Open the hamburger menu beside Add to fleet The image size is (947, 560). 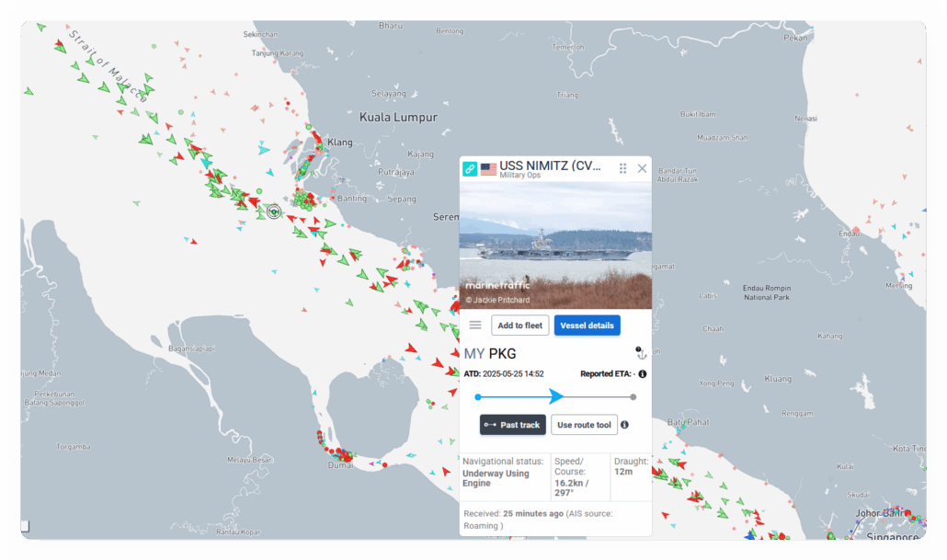[475, 325]
